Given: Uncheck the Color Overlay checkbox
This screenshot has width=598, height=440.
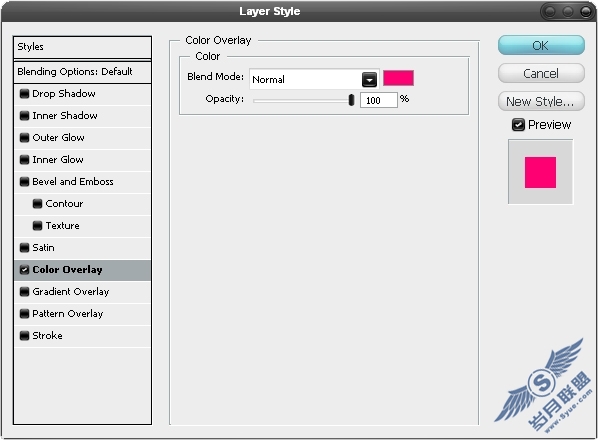Looking at the screenshot, I should coord(24,270).
